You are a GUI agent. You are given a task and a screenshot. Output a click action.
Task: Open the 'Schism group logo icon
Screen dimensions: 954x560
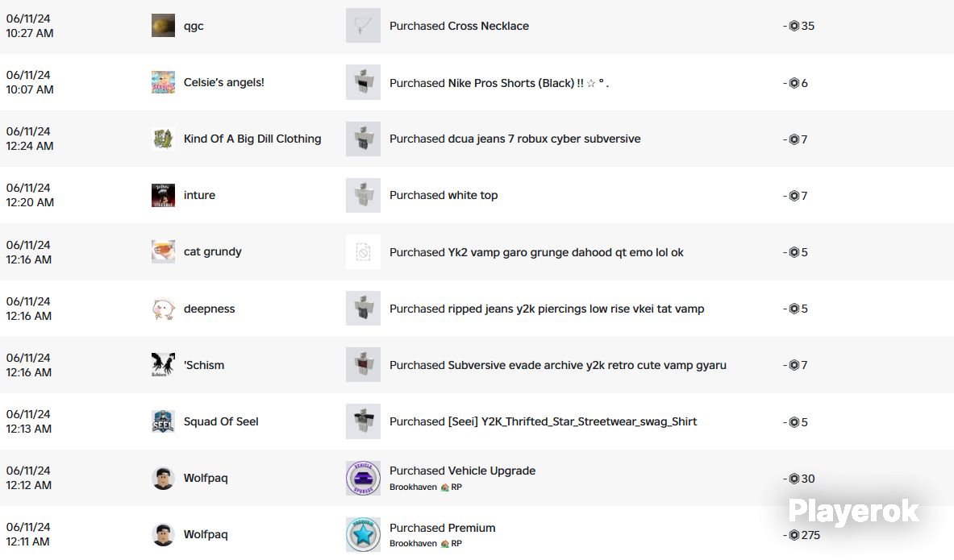[x=163, y=365]
